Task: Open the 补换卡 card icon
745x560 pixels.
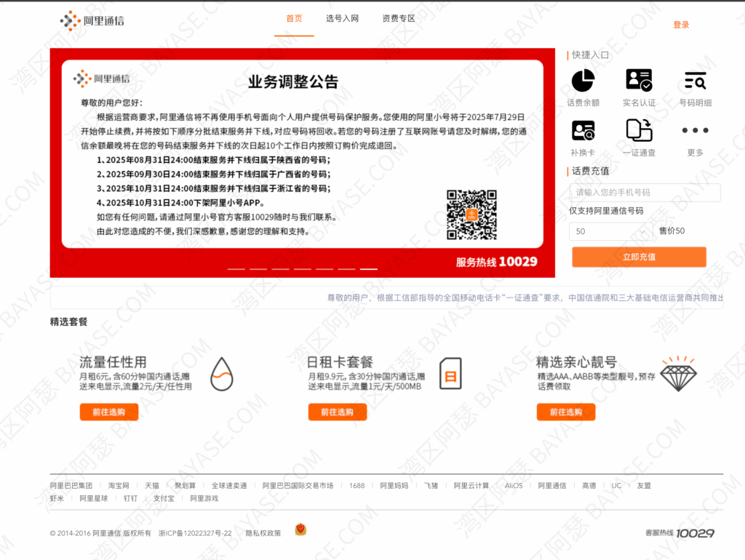Action: (583, 131)
